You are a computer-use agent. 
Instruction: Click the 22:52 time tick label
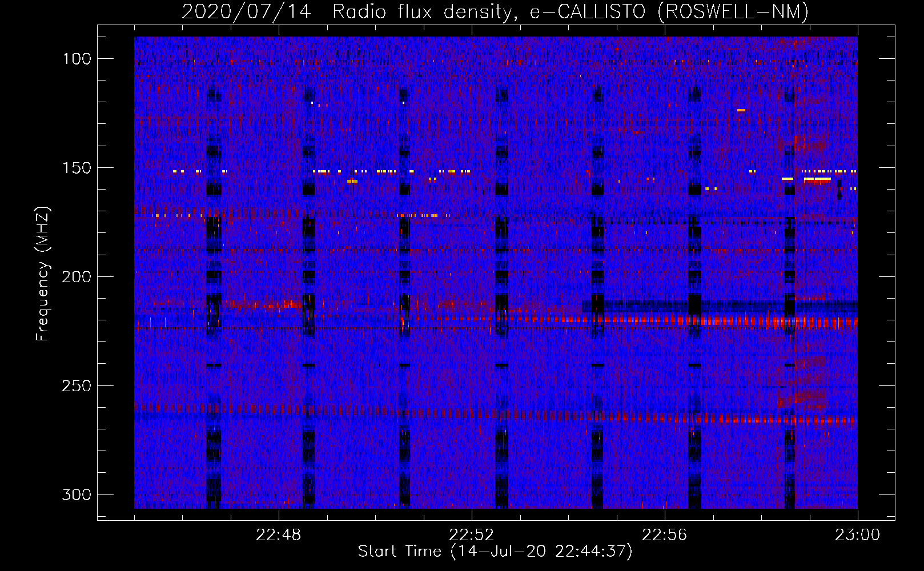(472, 535)
